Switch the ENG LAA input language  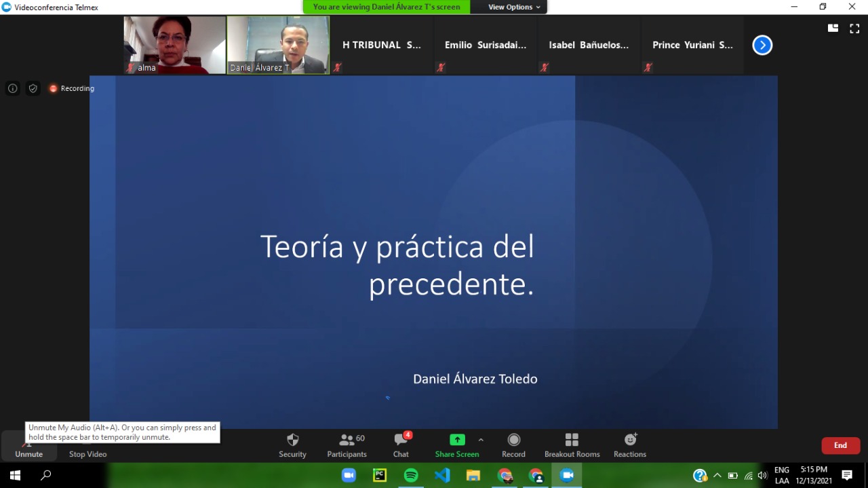click(782, 475)
